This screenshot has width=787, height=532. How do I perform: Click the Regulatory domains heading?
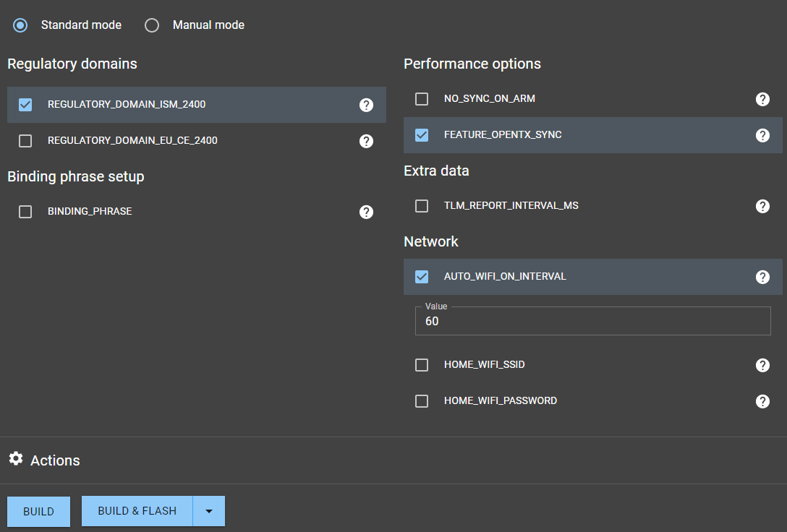(x=72, y=64)
